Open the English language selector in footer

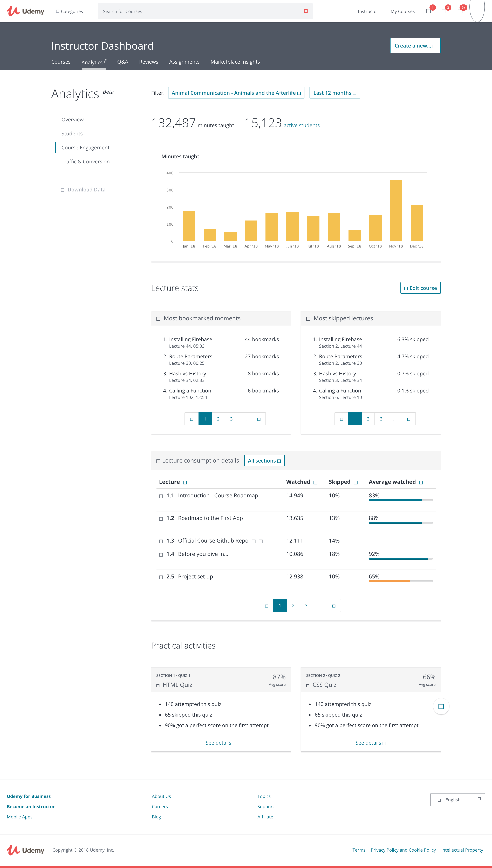pos(457,799)
